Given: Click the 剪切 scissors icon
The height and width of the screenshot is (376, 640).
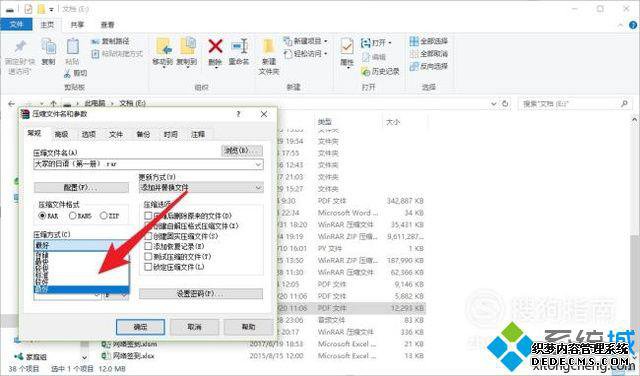Looking at the screenshot, I should 68,73.
